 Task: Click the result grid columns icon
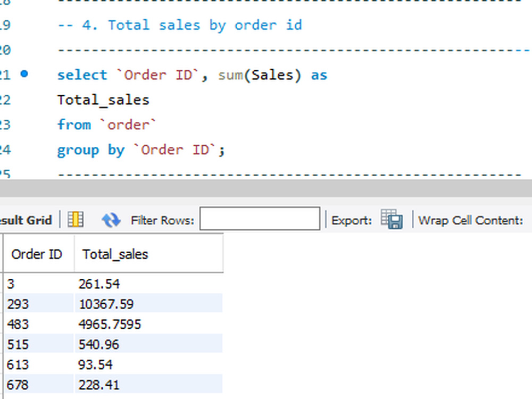coord(76,219)
